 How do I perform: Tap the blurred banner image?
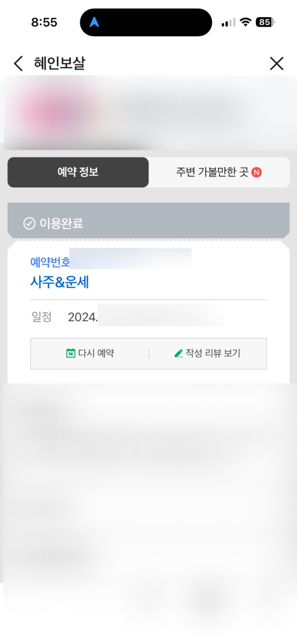pyautogui.click(x=148, y=113)
